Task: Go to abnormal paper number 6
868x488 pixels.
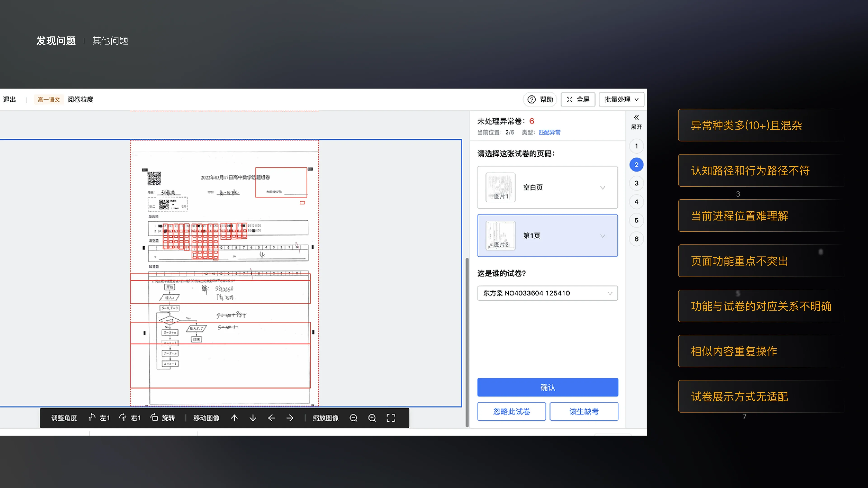Action: [636, 239]
